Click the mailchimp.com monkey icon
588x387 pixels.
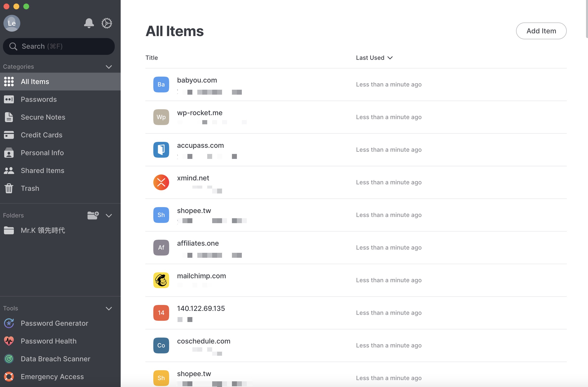click(161, 280)
